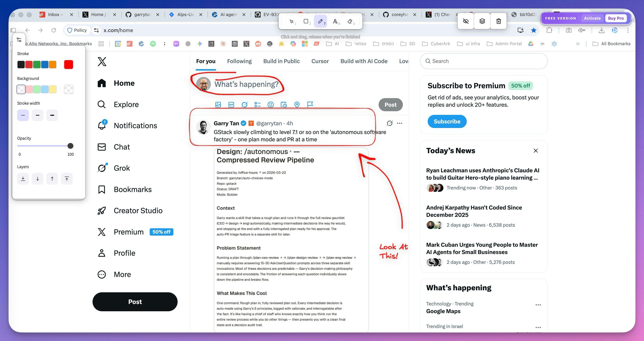Viewport: 644px width, 341px height.
Task: Click the blue Subscribe button
Action: [x=447, y=121]
